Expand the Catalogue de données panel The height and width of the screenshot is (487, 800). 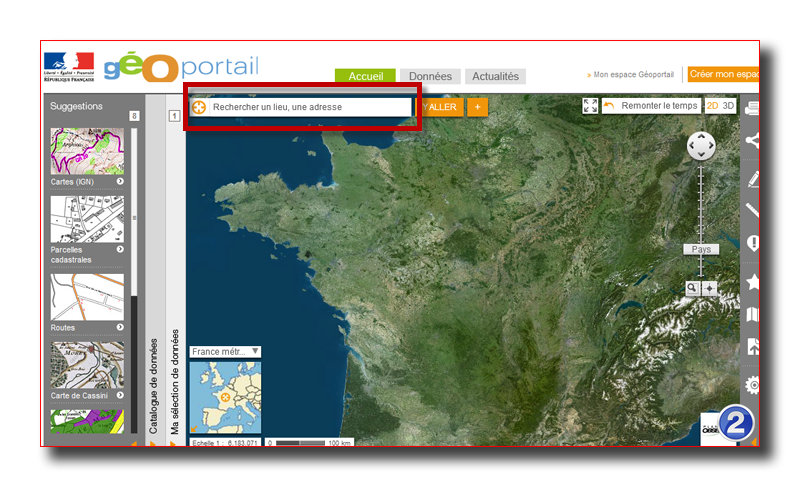tap(154, 386)
